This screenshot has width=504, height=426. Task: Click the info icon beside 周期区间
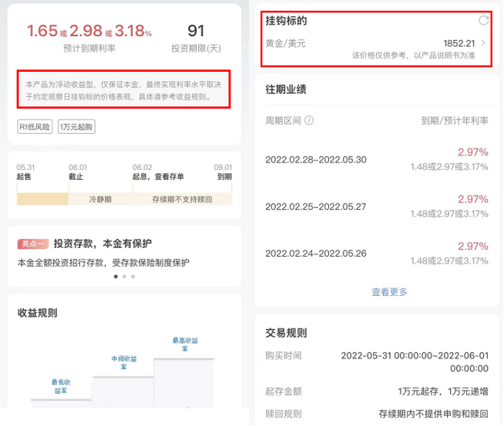[309, 120]
